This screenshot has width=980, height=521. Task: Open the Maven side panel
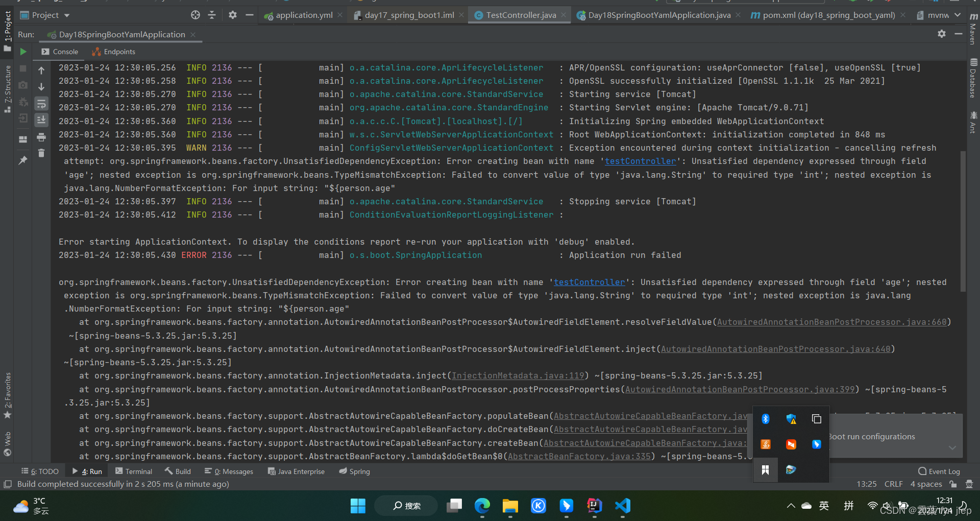[973, 29]
